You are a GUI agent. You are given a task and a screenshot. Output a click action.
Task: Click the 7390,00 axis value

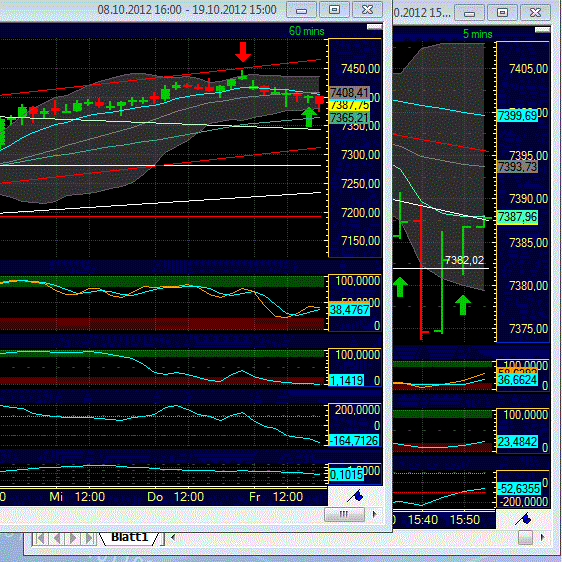(x=528, y=199)
